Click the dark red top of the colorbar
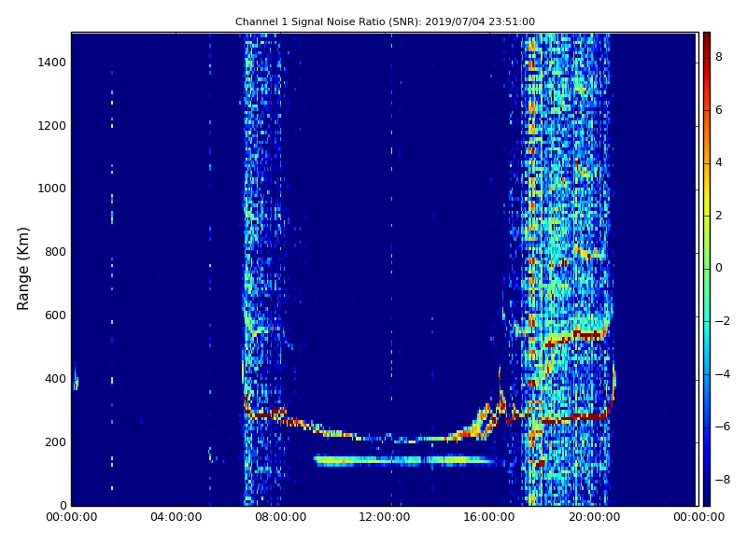 [x=707, y=38]
